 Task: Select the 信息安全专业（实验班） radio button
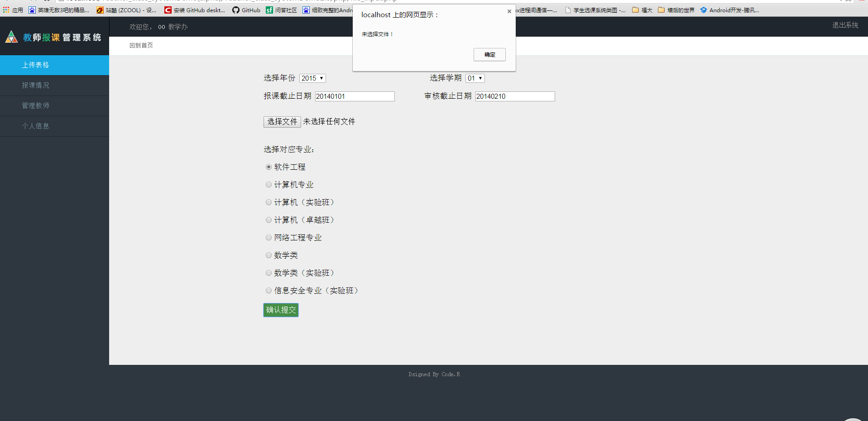[x=269, y=291]
